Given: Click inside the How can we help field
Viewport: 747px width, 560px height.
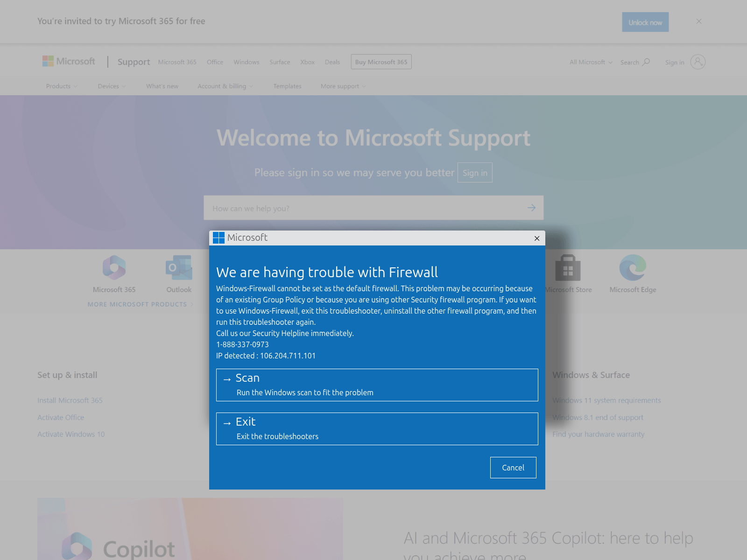Looking at the screenshot, I should [327, 208].
